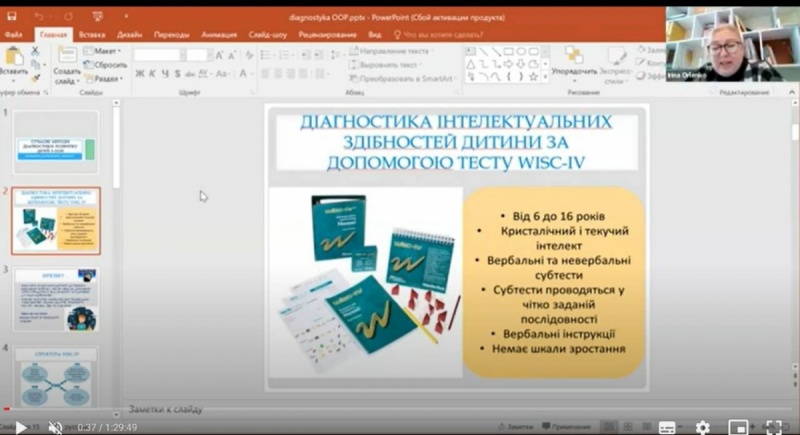
Task: Click the Create Slide (Создать слайд) icon
Action: (x=67, y=58)
